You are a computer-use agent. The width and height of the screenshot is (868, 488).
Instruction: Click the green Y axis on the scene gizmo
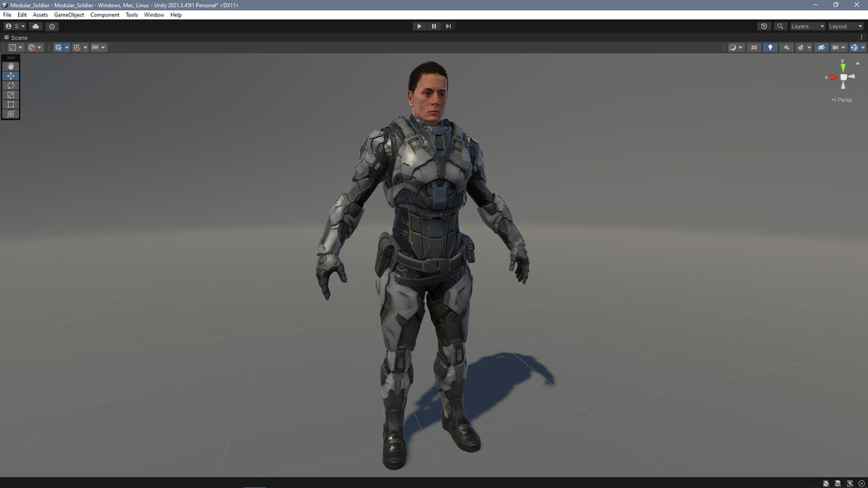point(842,67)
